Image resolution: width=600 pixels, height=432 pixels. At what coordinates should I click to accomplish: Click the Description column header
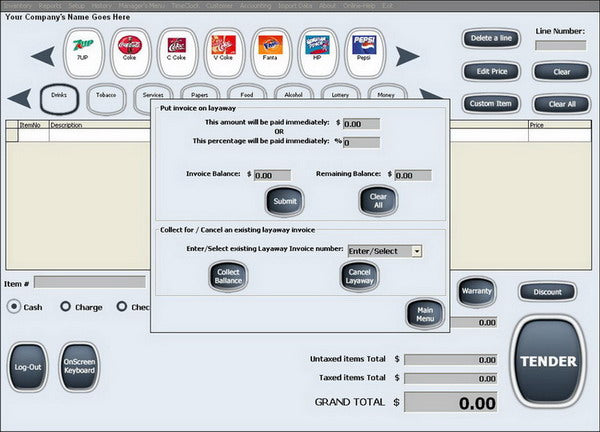coord(100,125)
